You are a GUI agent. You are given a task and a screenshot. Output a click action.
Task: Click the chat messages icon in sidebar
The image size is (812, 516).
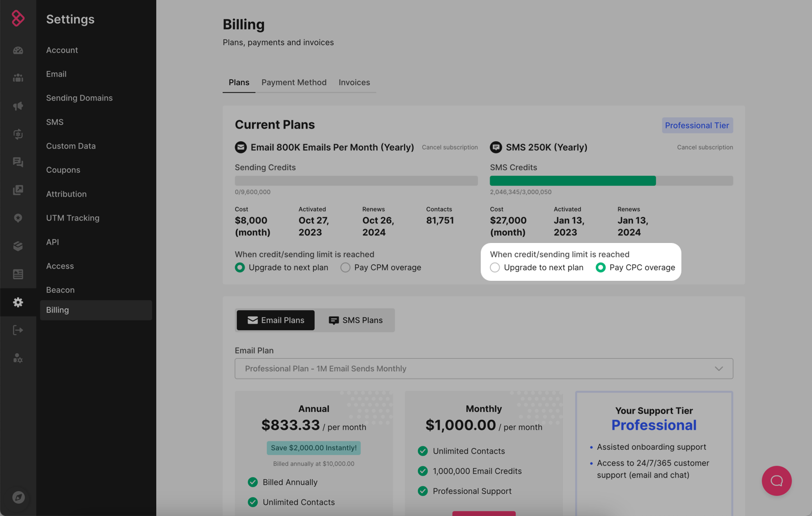point(18,162)
